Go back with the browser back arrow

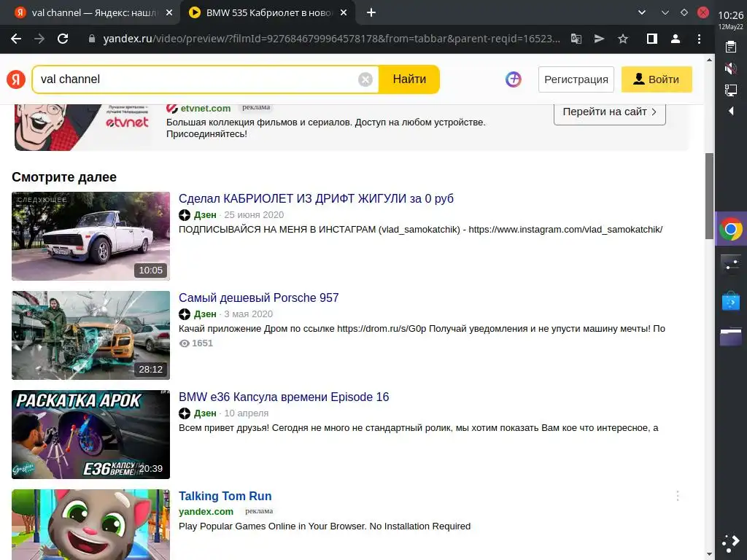16,39
